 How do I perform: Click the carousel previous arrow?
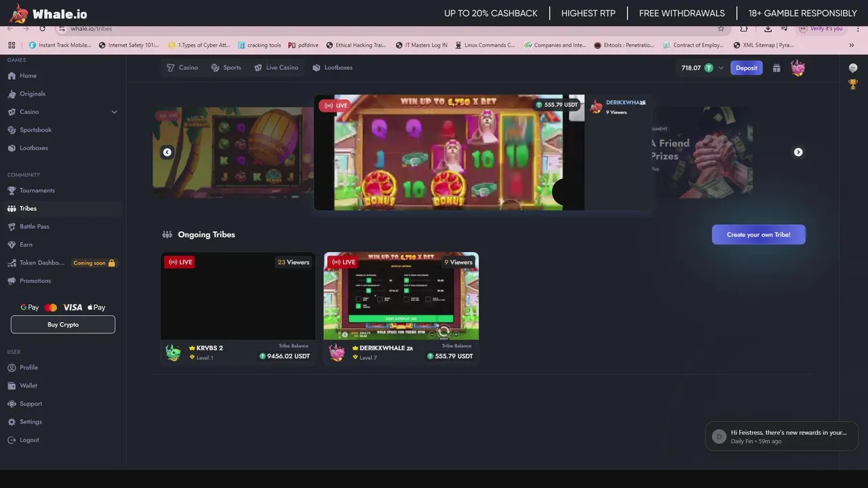(x=167, y=152)
